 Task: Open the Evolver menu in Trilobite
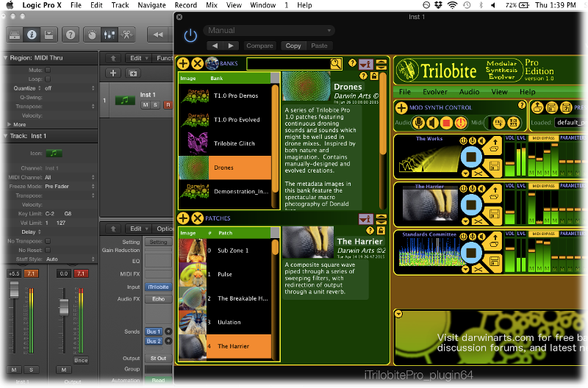[435, 92]
